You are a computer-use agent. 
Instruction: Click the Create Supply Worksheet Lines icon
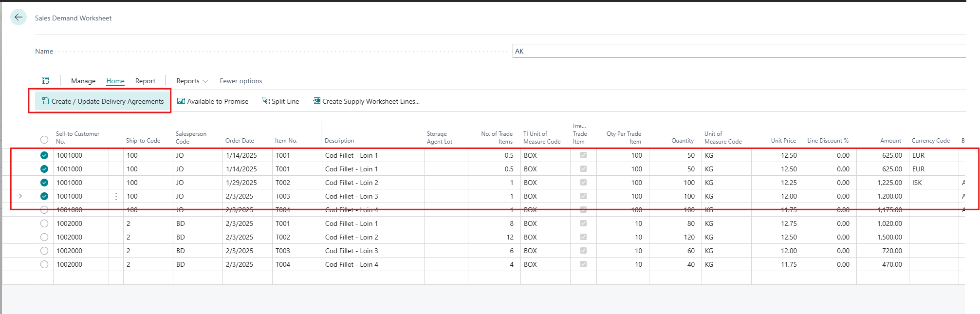coord(317,101)
